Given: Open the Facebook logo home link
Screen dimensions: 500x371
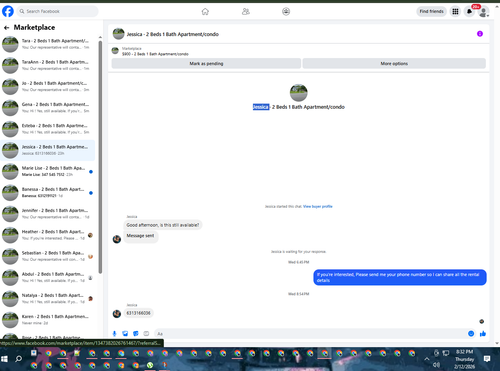Looking at the screenshot, I should click(8, 11).
